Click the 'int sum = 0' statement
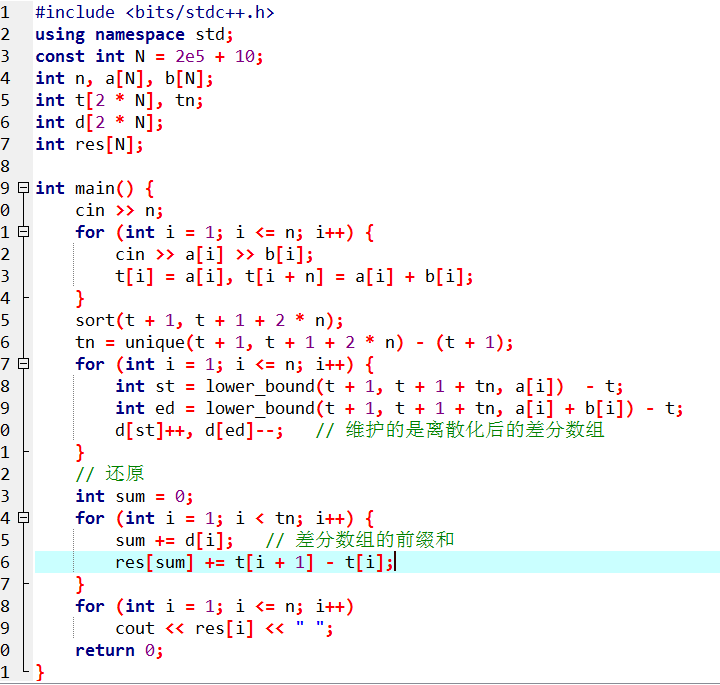The height and width of the screenshot is (685, 720). click(134, 496)
